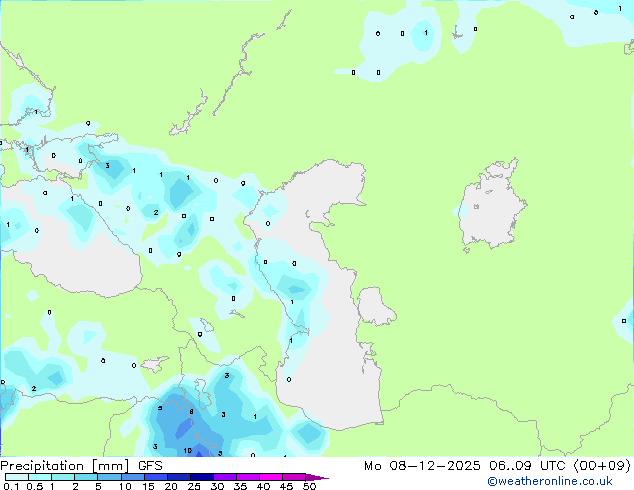Click the 30–35 mm purple legend swatch
Screen dimensions: 634x490
click(x=225, y=477)
